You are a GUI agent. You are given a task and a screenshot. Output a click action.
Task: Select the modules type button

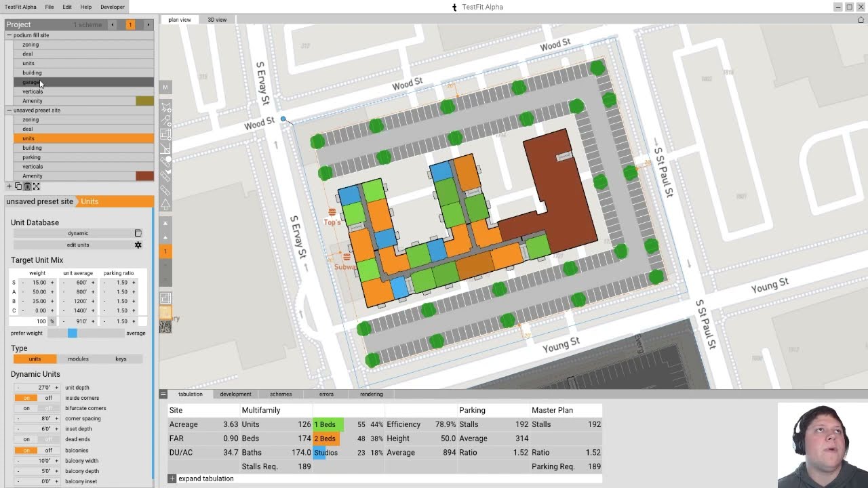pyautogui.click(x=78, y=359)
